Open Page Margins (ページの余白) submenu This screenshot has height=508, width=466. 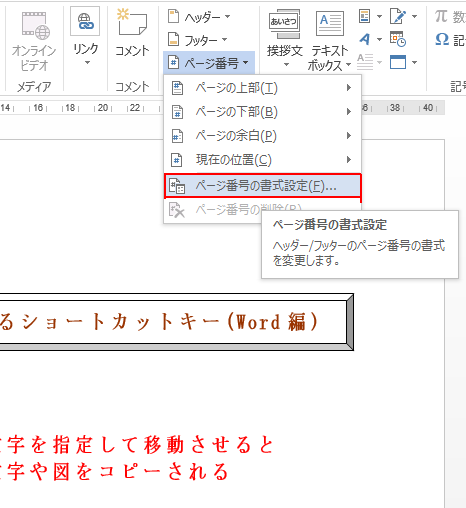point(262,136)
